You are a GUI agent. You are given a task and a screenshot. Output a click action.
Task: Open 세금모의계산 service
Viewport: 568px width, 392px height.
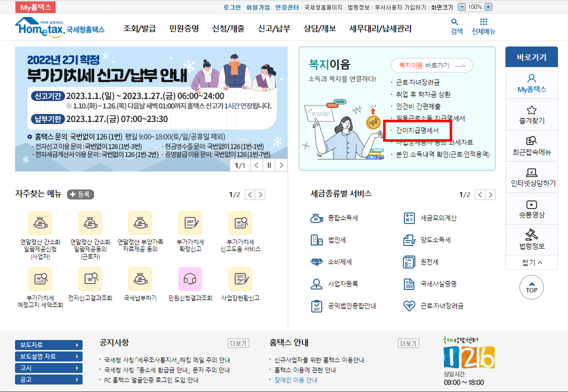click(x=430, y=218)
